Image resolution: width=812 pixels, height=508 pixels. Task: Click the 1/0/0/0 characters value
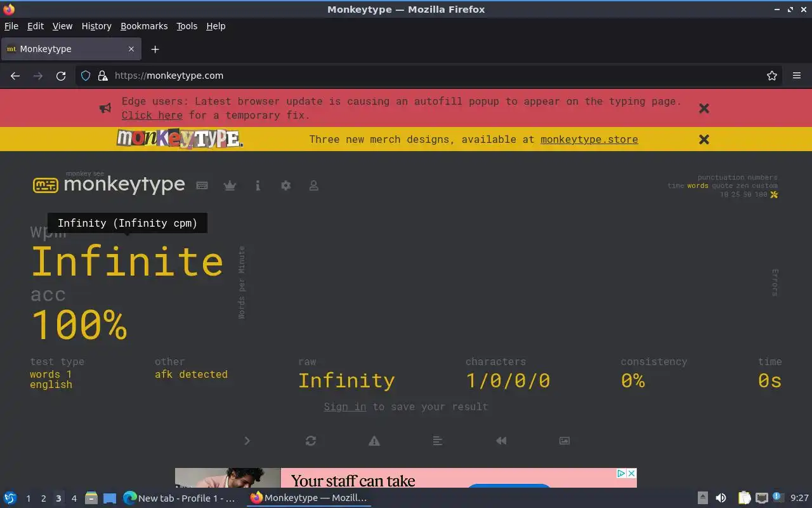click(507, 380)
